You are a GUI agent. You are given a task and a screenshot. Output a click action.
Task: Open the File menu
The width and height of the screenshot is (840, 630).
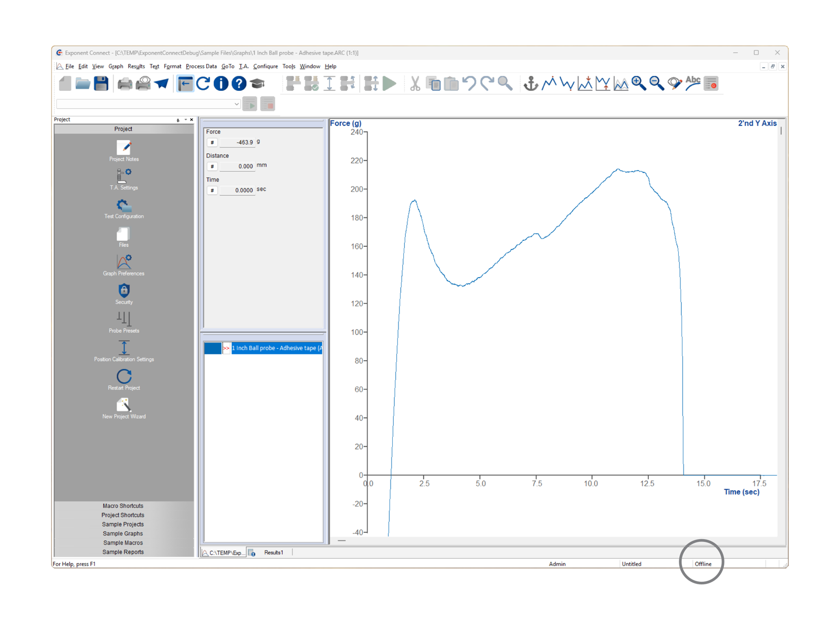coord(69,67)
